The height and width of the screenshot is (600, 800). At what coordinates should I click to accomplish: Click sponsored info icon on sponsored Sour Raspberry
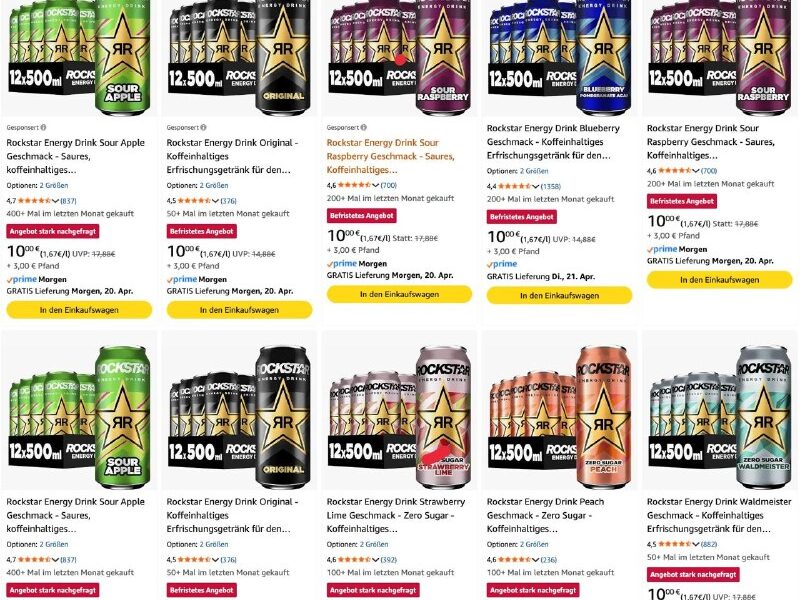364,128
